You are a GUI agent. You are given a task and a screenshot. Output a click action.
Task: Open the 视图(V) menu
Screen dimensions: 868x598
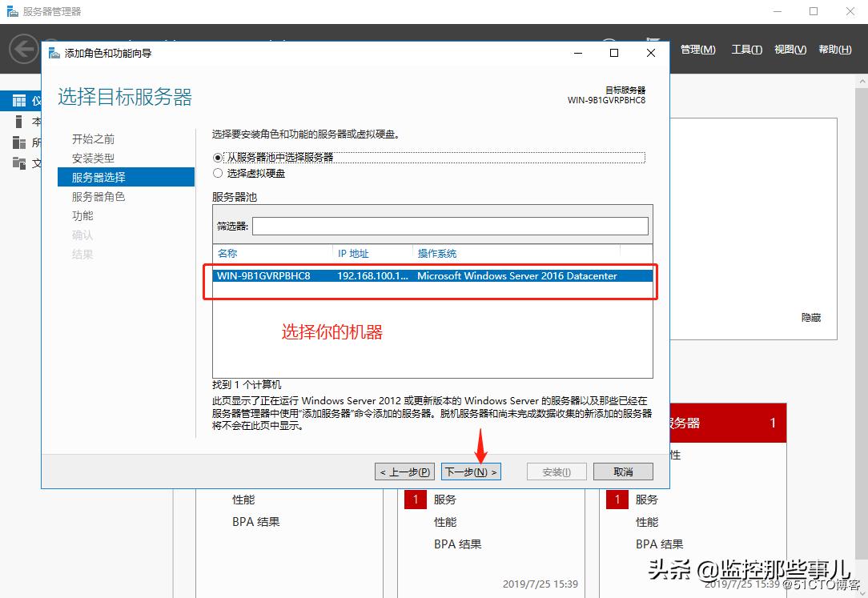[790, 49]
